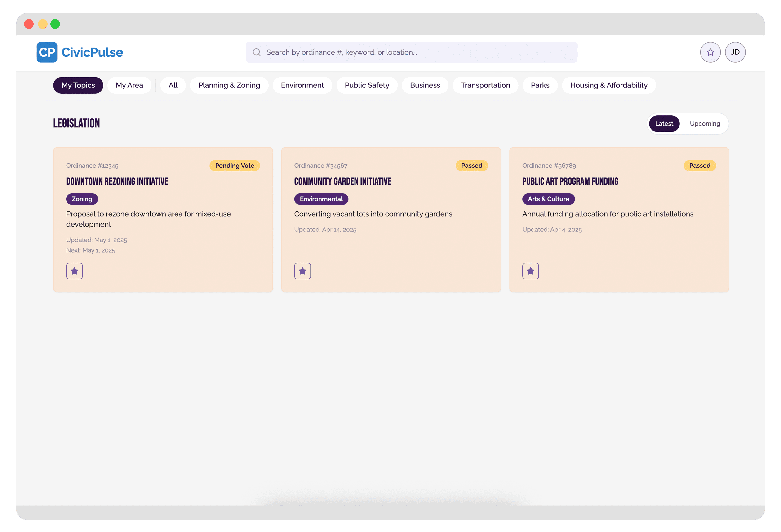Select the Ordinance #34567 label
This screenshot has width=781, height=532.
321,166
